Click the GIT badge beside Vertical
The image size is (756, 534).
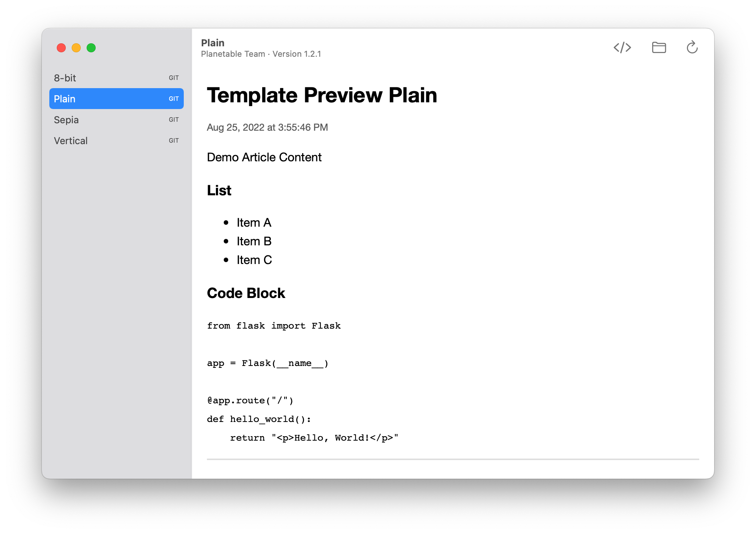click(x=174, y=140)
